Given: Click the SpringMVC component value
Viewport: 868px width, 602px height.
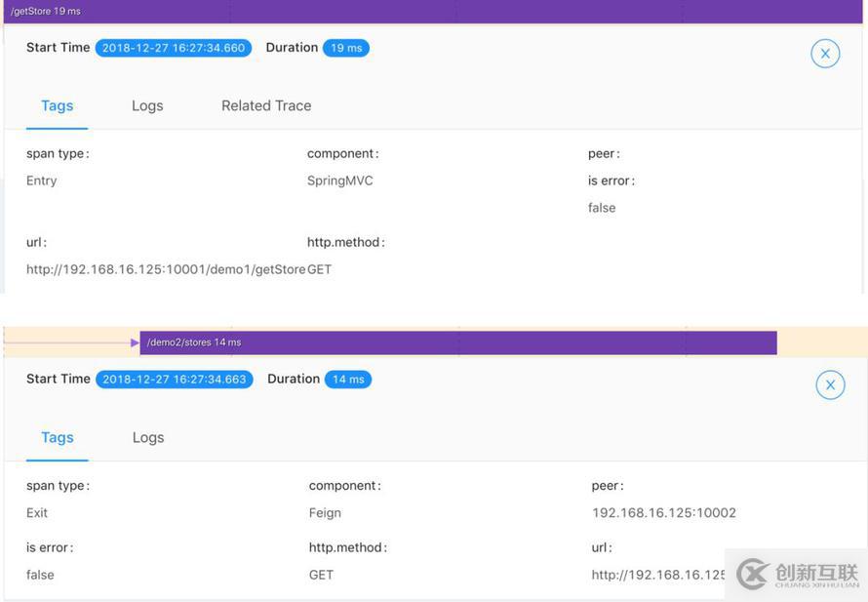Looking at the screenshot, I should [x=339, y=181].
